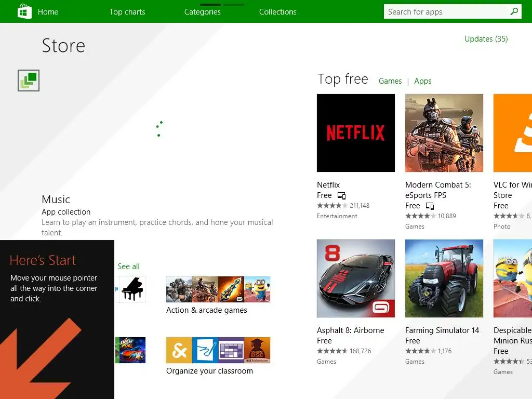Open the Netflix app tile
Image resolution: width=532 pixels, height=399 pixels.
click(356, 133)
